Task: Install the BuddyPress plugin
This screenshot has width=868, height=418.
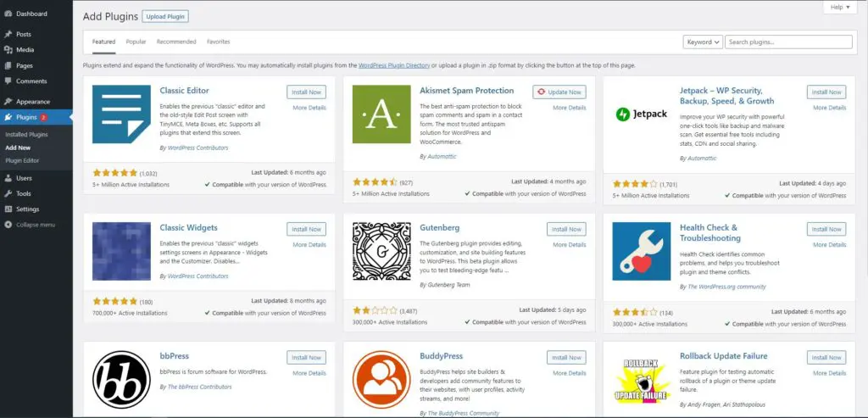Action: [x=566, y=358]
